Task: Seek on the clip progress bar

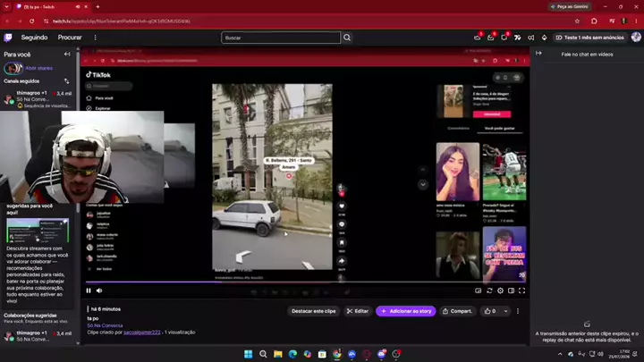Action: coord(305,282)
